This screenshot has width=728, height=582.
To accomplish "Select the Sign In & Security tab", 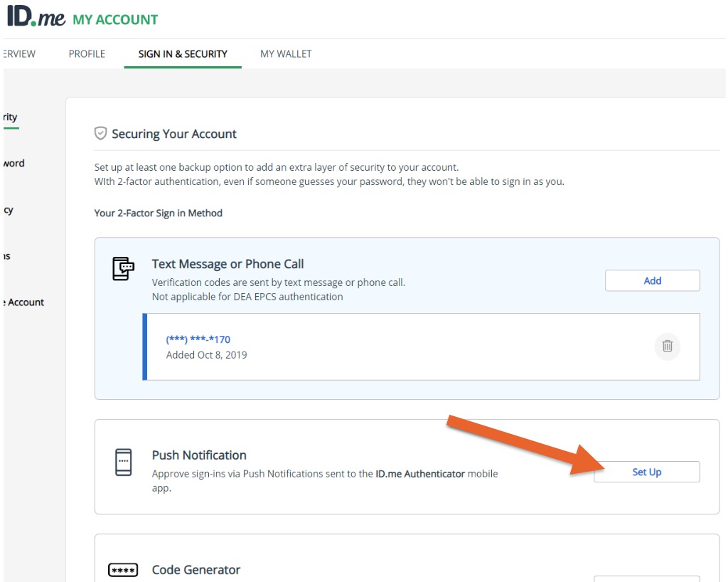I will (x=183, y=54).
